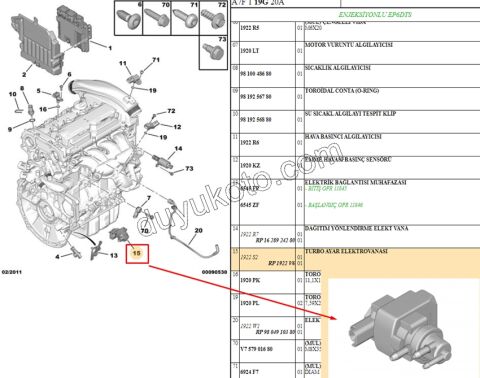Image resolution: width=480 pixels, height=378 pixels.
Task: Select callout number 13 in the diagram
Action: coord(114,255)
